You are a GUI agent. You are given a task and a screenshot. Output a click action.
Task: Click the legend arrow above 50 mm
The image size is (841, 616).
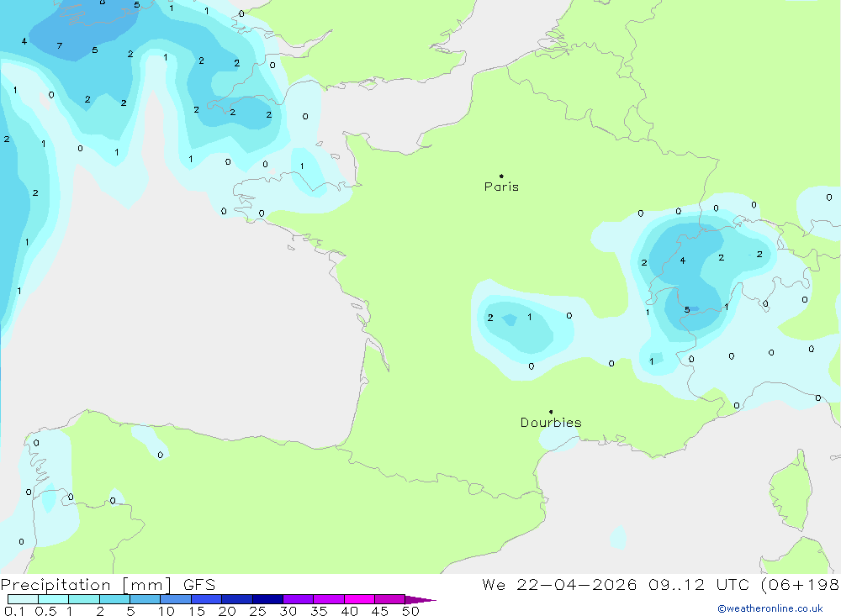[420, 600]
